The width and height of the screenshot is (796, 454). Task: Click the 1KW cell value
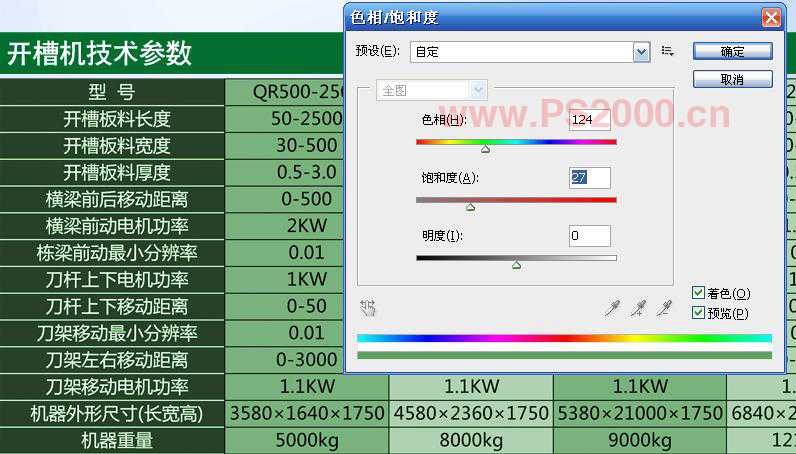pyautogui.click(x=307, y=279)
